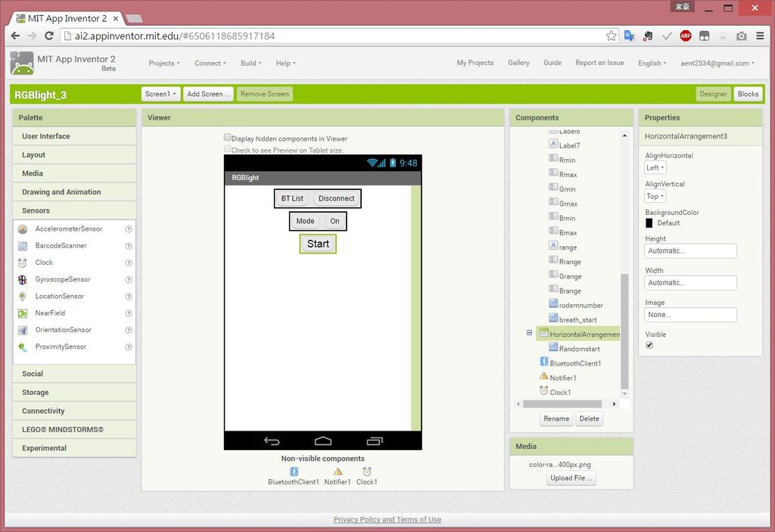The width and height of the screenshot is (775, 532).
Task: Click the Height property field
Action: (690, 250)
